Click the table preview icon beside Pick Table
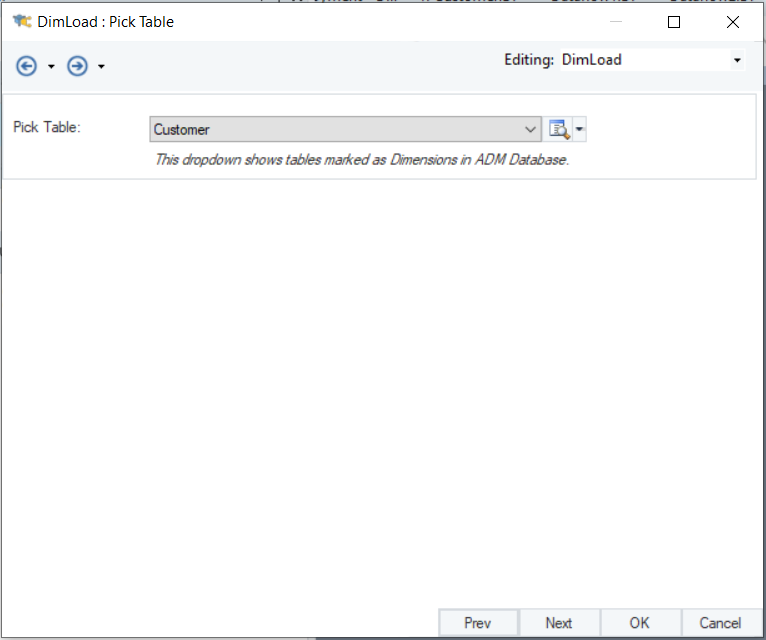The width and height of the screenshot is (766, 640). pos(558,129)
